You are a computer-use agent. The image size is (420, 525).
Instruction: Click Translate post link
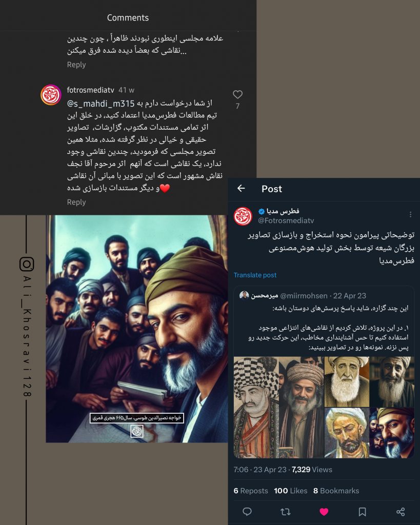255,275
